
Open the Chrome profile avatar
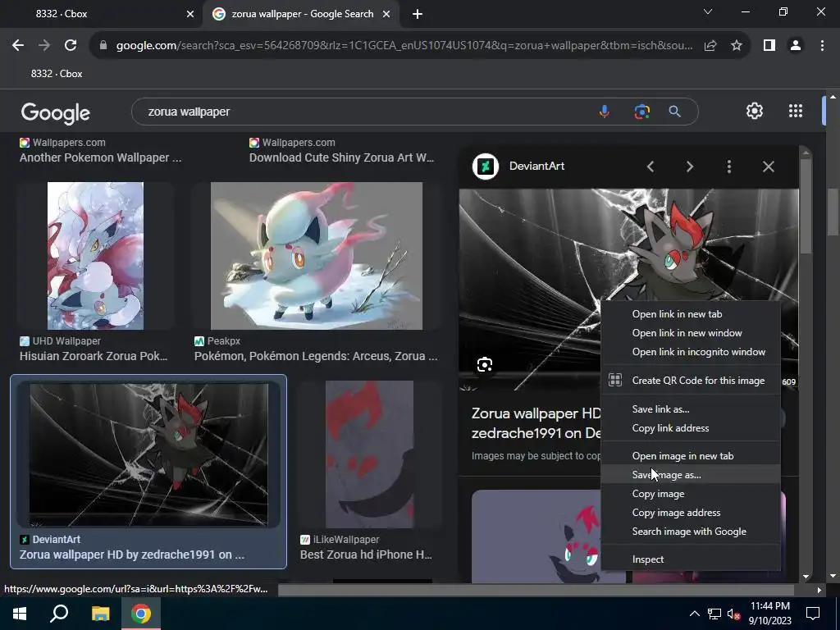pyautogui.click(x=796, y=46)
